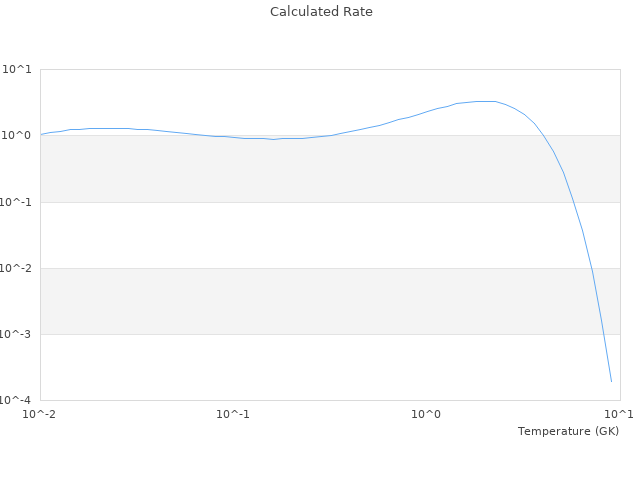Screen dimensions: 640x480
Task: Click the y-axis 10^0 tick label
Action: (18, 136)
